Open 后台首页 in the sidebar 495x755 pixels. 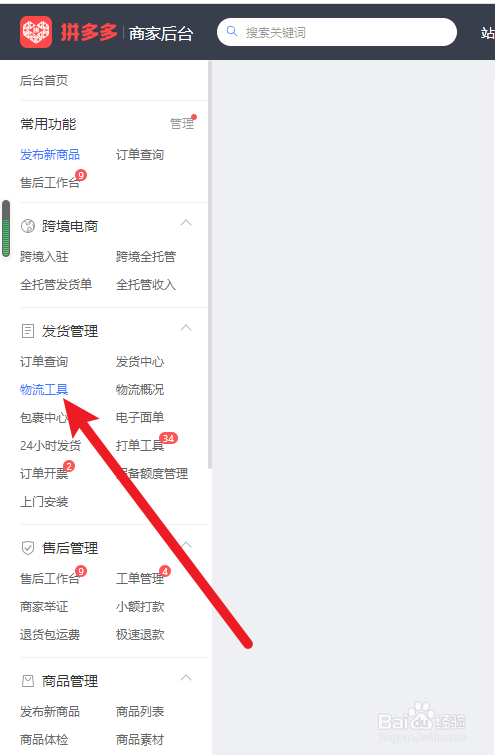pos(44,80)
